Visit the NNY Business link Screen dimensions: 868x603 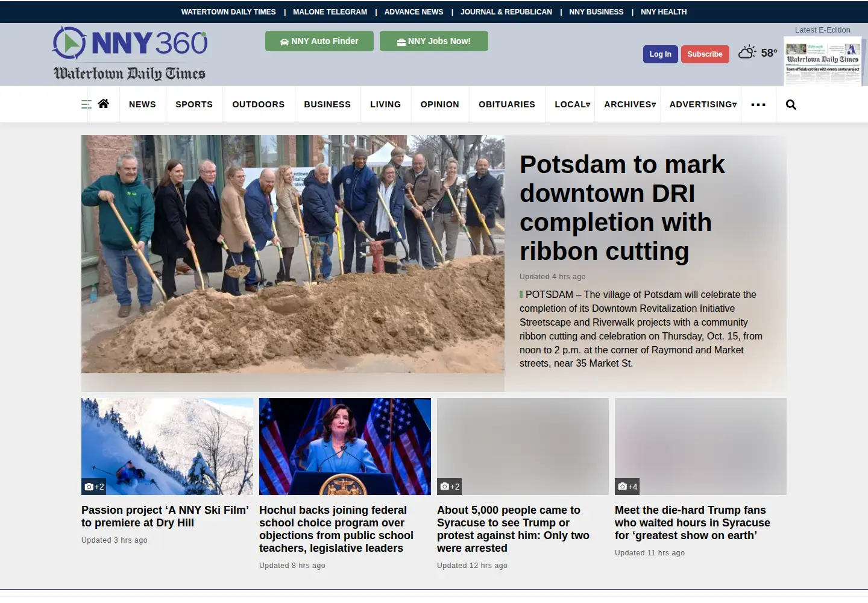pyautogui.click(x=597, y=12)
